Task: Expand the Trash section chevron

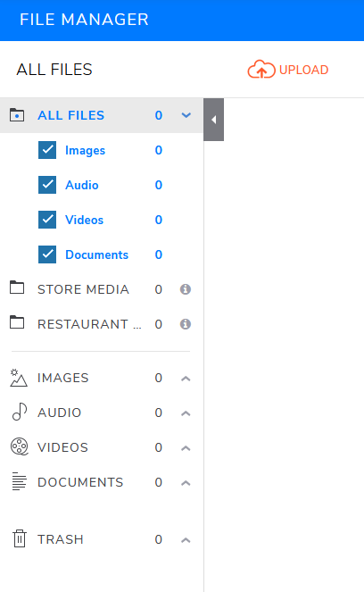Action: click(186, 540)
